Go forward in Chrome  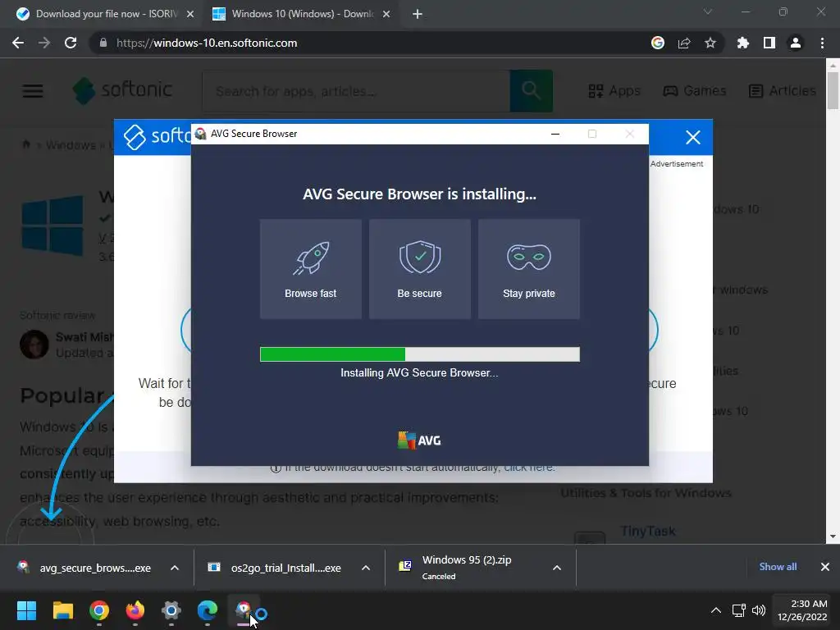44,43
